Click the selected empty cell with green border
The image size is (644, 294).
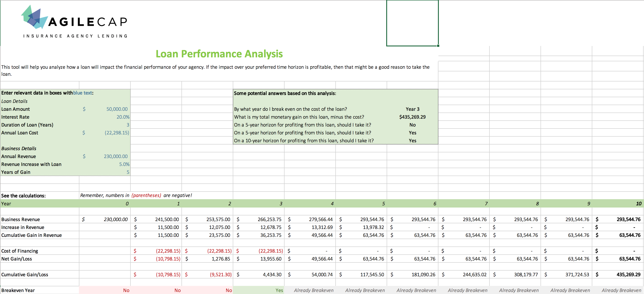pos(413,23)
